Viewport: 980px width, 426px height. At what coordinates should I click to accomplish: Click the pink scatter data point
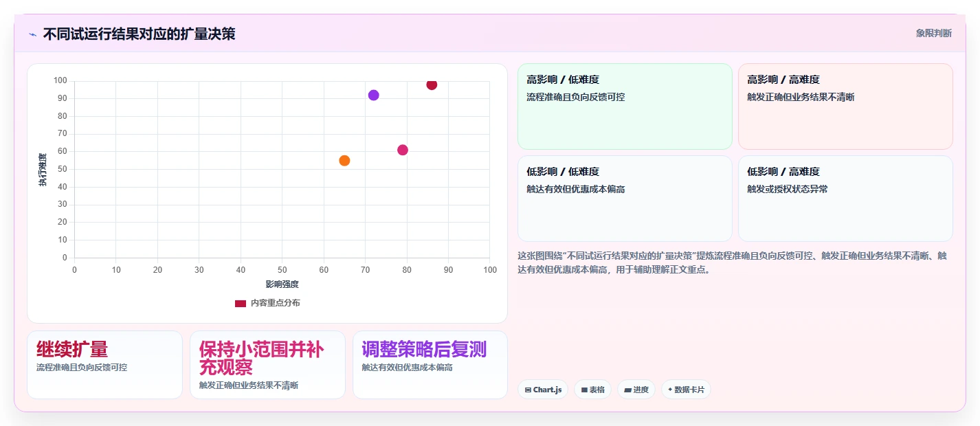(403, 150)
